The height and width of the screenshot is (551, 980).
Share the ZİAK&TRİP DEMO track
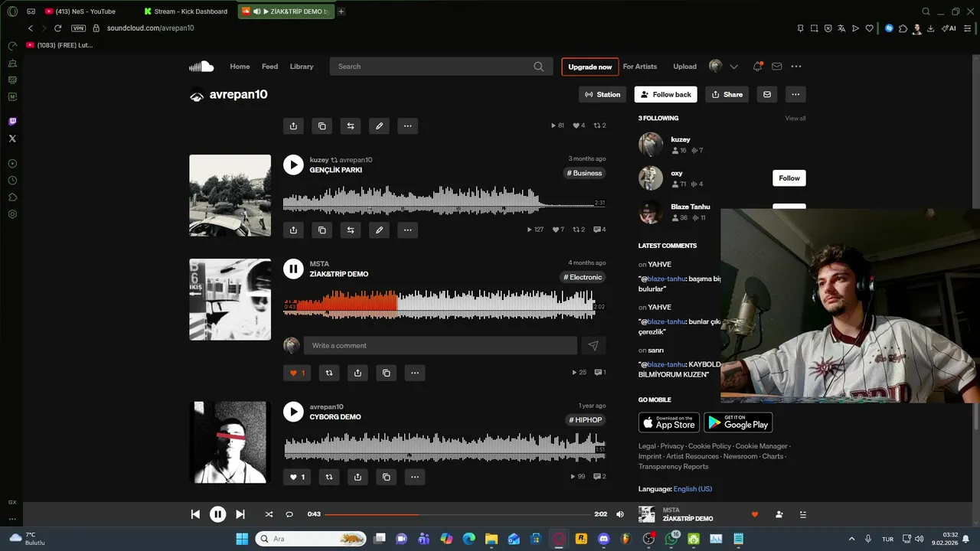pos(358,373)
